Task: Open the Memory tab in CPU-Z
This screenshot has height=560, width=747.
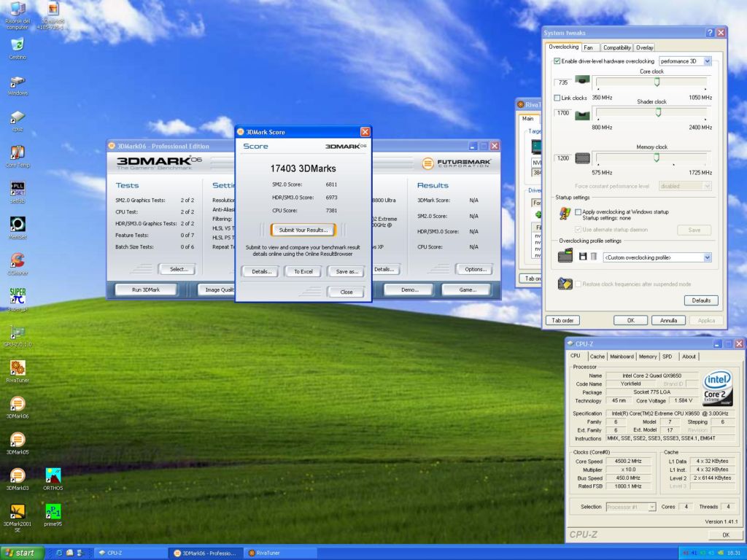Action: click(x=648, y=356)
